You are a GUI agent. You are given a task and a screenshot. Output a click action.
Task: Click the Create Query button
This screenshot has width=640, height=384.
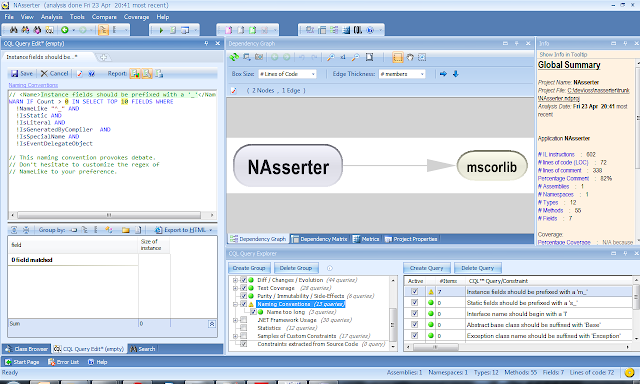(427, 268)
